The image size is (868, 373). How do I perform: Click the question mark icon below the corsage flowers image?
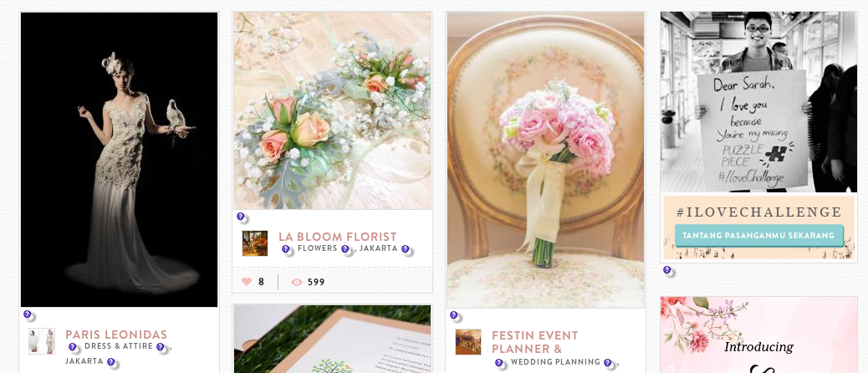[x=242, y=217]
